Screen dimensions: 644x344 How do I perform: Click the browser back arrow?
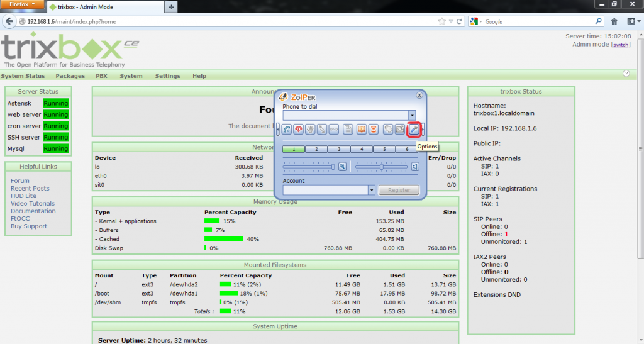click(9, 21)
